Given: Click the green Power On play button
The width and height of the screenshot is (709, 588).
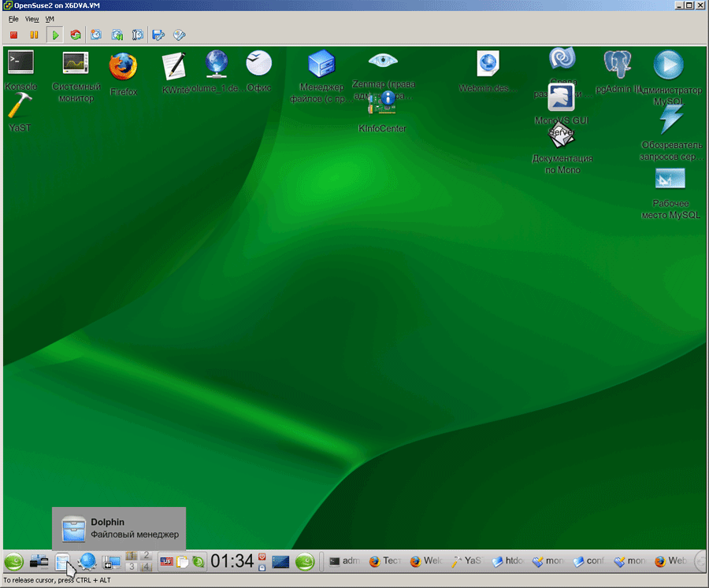Looking at the screenshot, I should [55, 35].
